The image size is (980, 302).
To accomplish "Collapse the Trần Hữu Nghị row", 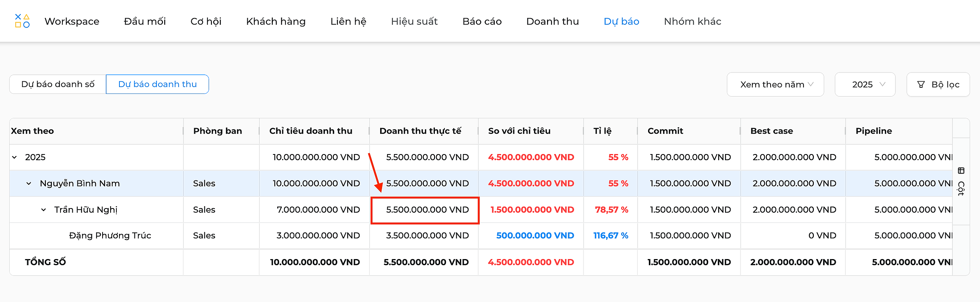I will (44, 210).
